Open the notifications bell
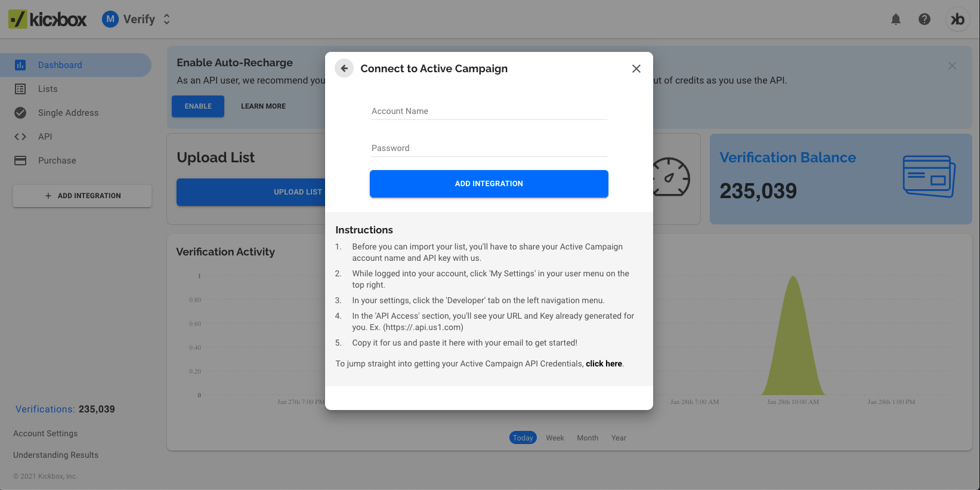Image resolution: width=980 pixels, height=490 pixels. pos(896,19)
